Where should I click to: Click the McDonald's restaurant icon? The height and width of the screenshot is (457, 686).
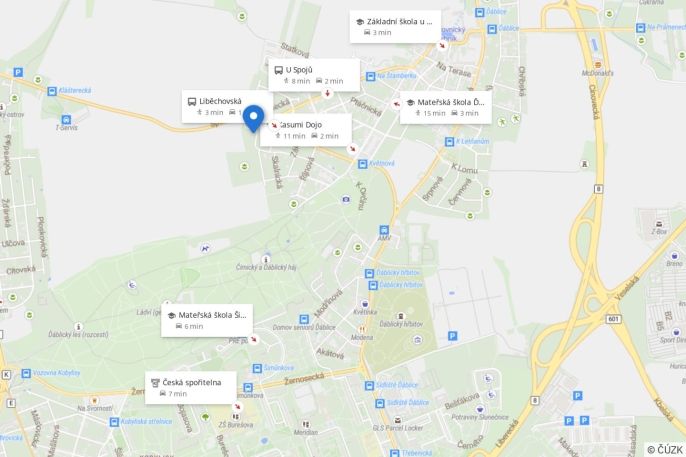pyautogui.click(x=598, y=65)
